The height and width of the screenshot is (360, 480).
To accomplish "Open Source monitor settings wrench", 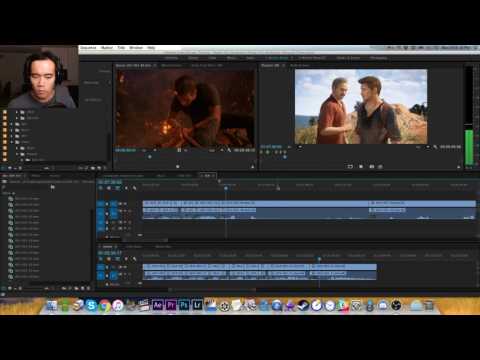I will coord(229,150).
